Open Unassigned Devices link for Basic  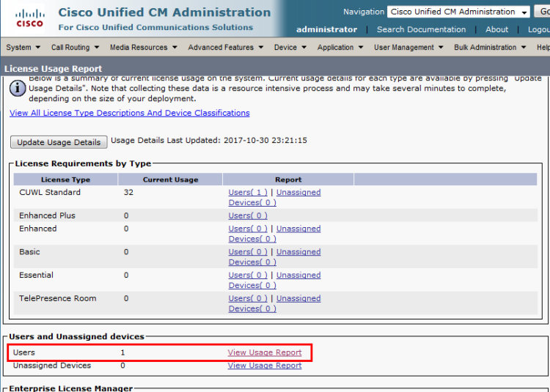tap(275, 257)
